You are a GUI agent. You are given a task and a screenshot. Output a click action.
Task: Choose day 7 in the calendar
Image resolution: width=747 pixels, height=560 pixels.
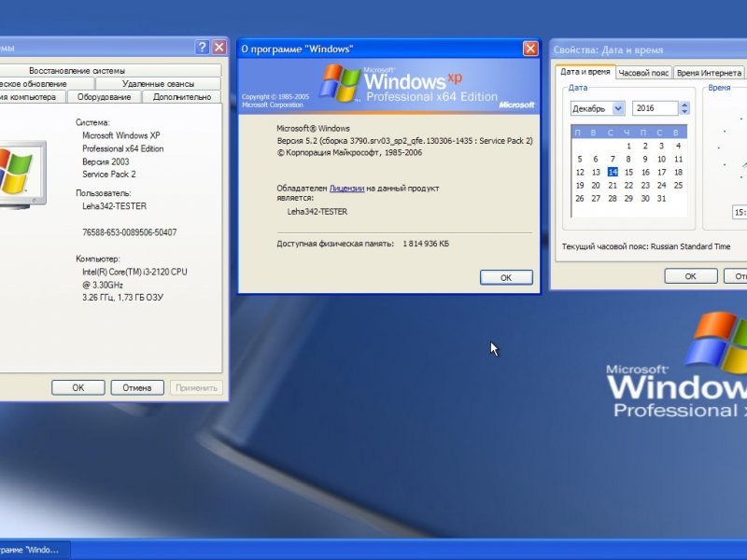[x=613, y=159]
